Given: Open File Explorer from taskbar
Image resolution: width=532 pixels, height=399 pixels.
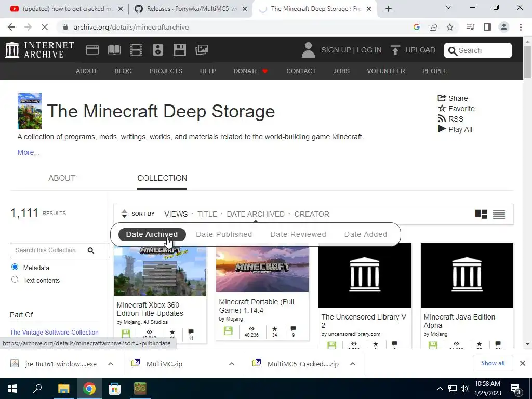Looking at the screenshot, I should pyautogui.click(x=63, y=389).
